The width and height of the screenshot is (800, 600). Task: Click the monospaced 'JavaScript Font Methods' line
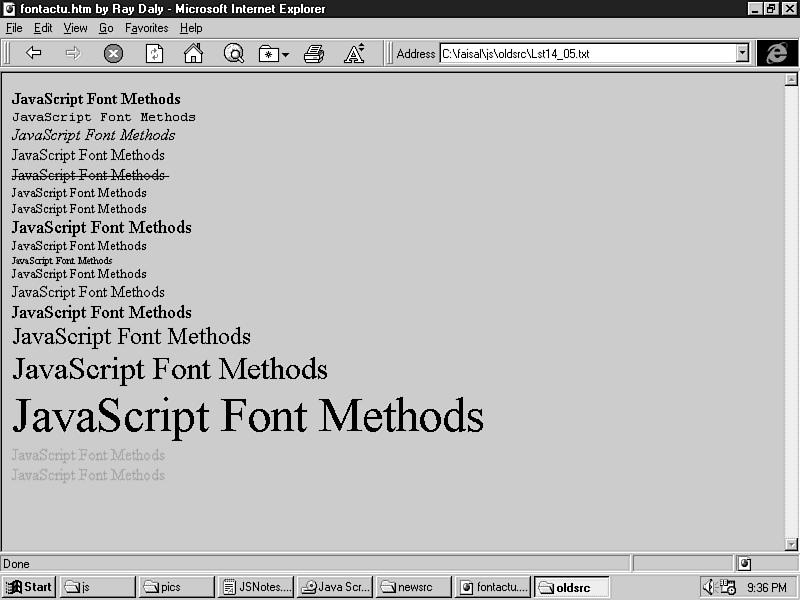[104, 117]
